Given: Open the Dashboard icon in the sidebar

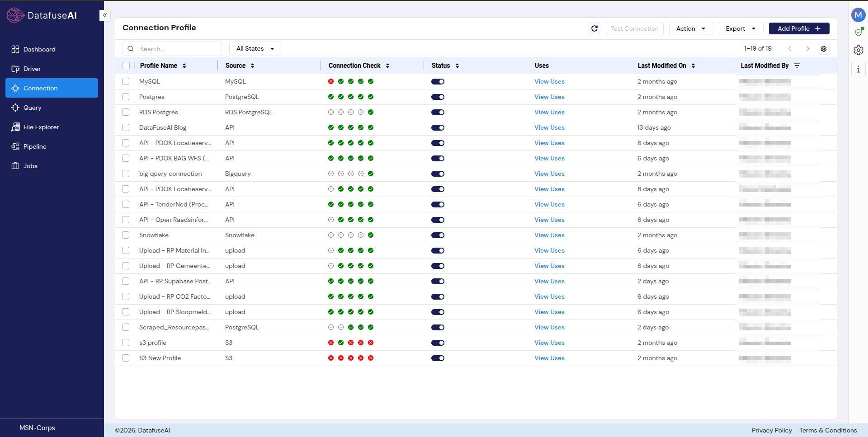Looking at the screenshot, I should tap(15, 49).
